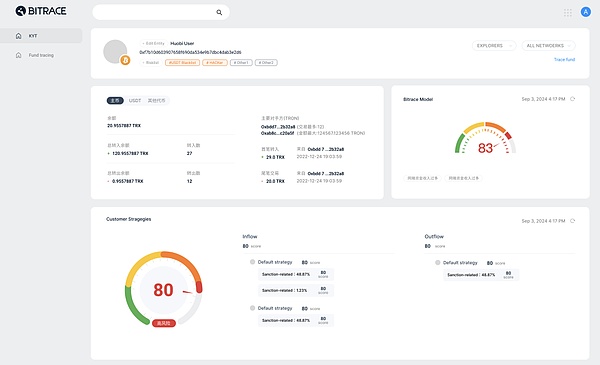This screenshot has width=600, height=365.
Task: Switch to the USDT token tab
Action: tap(135, 101)
